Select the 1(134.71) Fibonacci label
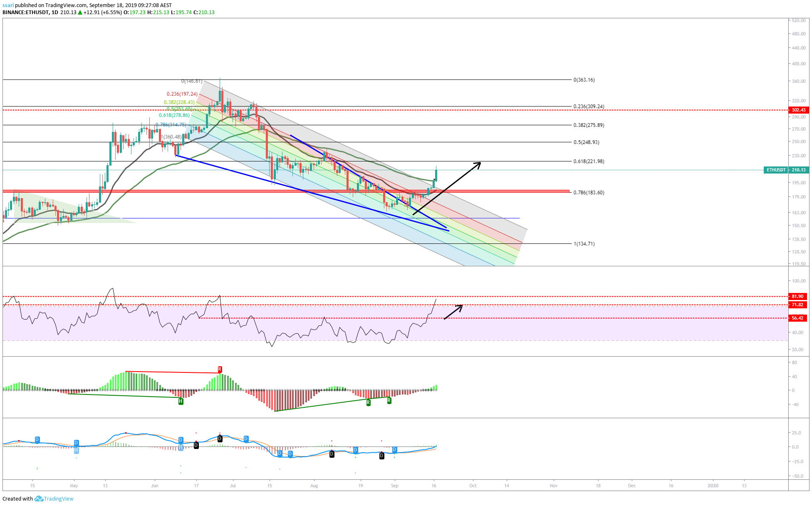Viewport: 812px width, 506px height. pos(584,244)
